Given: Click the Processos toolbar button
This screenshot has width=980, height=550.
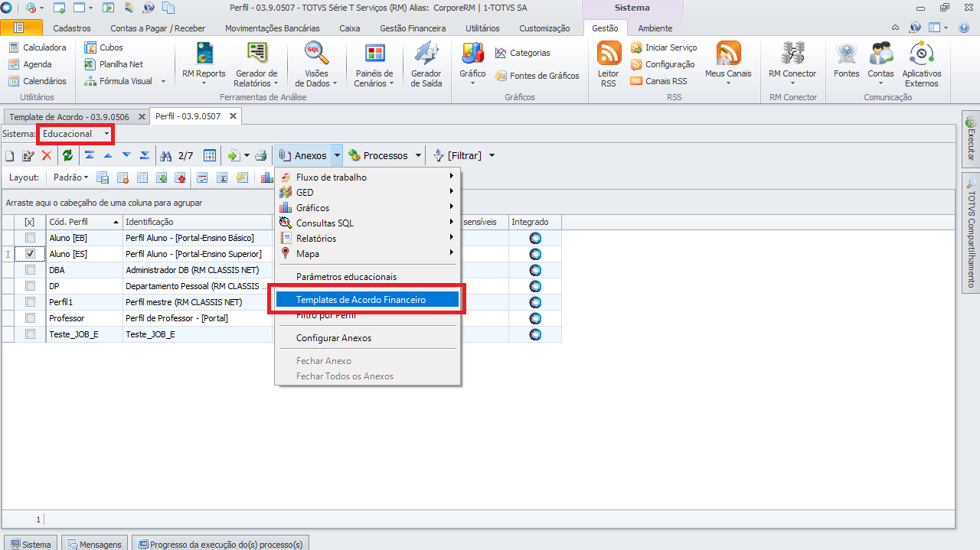Looking at the screenshot, I should pos(378,156).
